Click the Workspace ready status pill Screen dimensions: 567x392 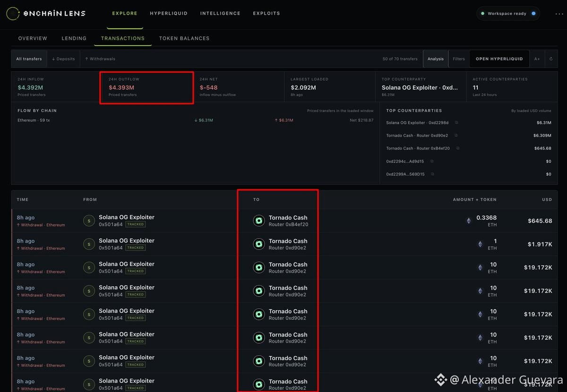click(x=508, y=14)
